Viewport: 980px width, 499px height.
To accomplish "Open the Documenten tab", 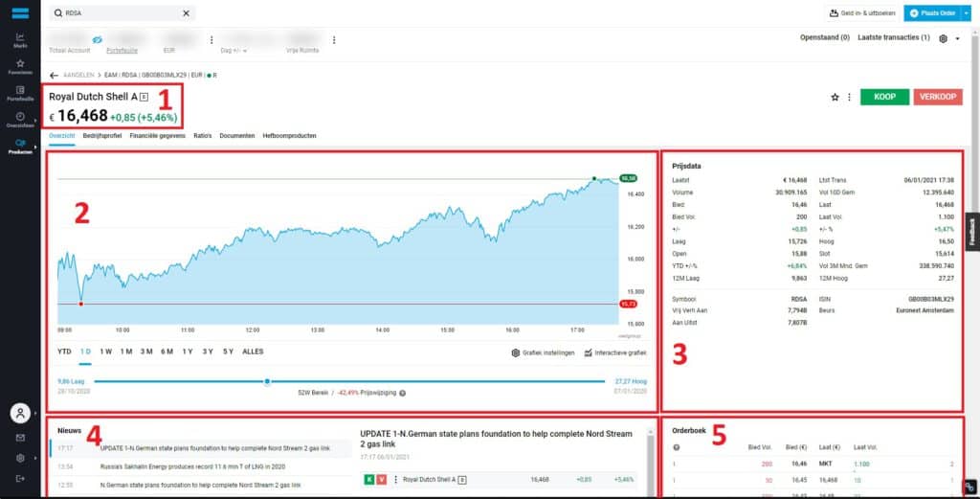I will tap(237, 136).
